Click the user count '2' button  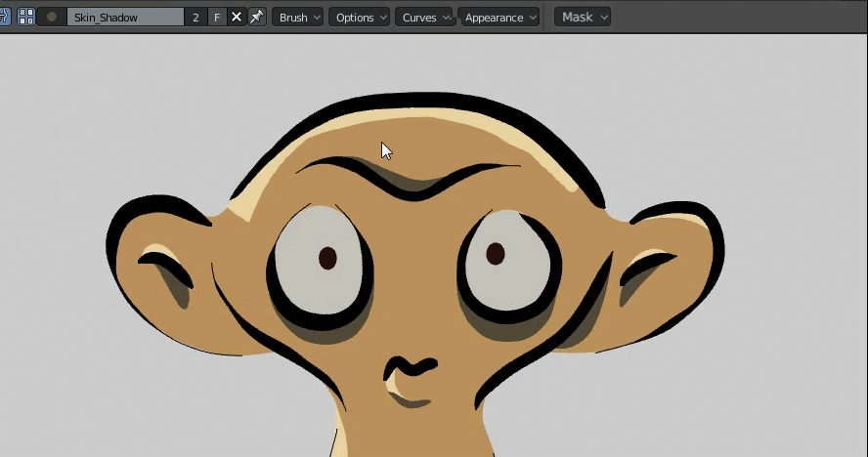coord(195,18)
